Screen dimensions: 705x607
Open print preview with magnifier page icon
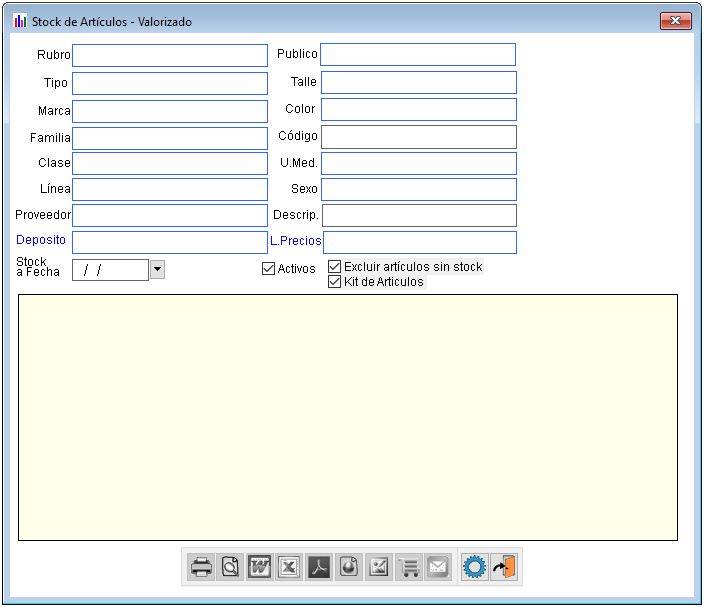[231, 567]
